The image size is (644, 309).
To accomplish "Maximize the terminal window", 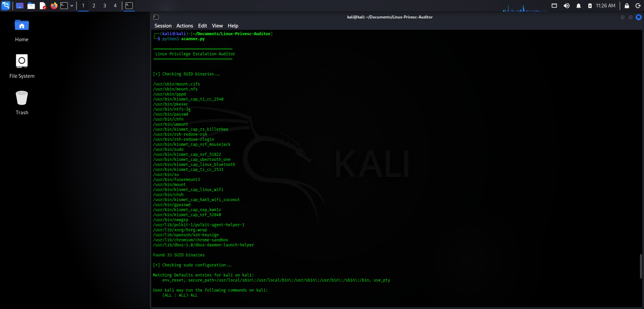I will pos(631,17).
